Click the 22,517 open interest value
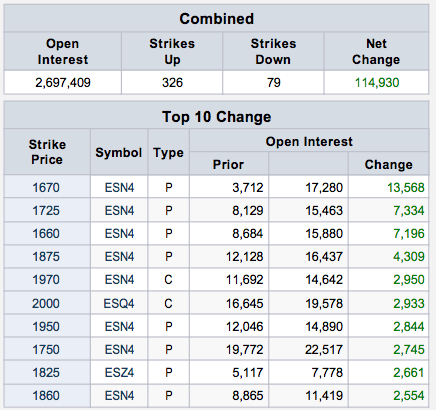The image size is (436, 410). [x=324, y=349]
